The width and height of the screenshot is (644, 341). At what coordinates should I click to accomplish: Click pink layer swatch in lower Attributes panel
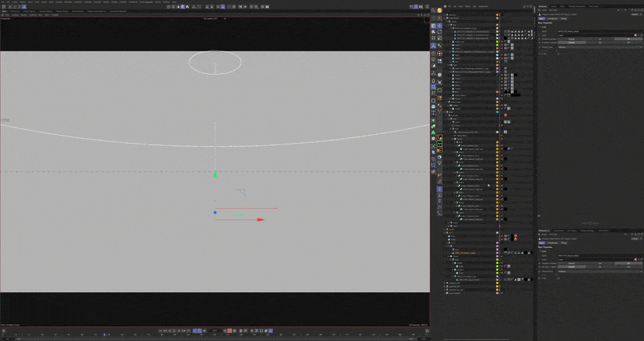point(636,259)
